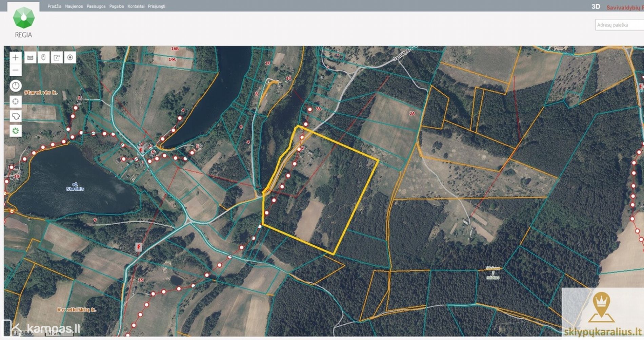
Task: Reset map rotation with the compass button
Action: 16,86
